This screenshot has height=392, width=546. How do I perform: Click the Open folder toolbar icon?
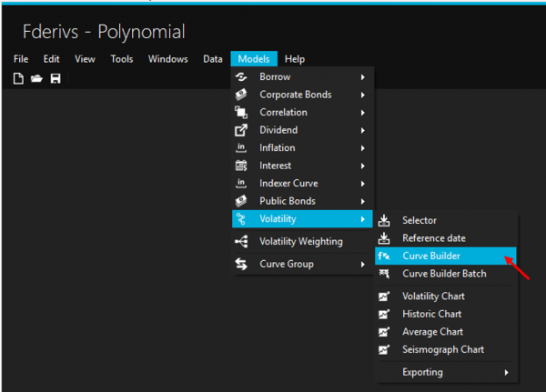pos(36,79)
